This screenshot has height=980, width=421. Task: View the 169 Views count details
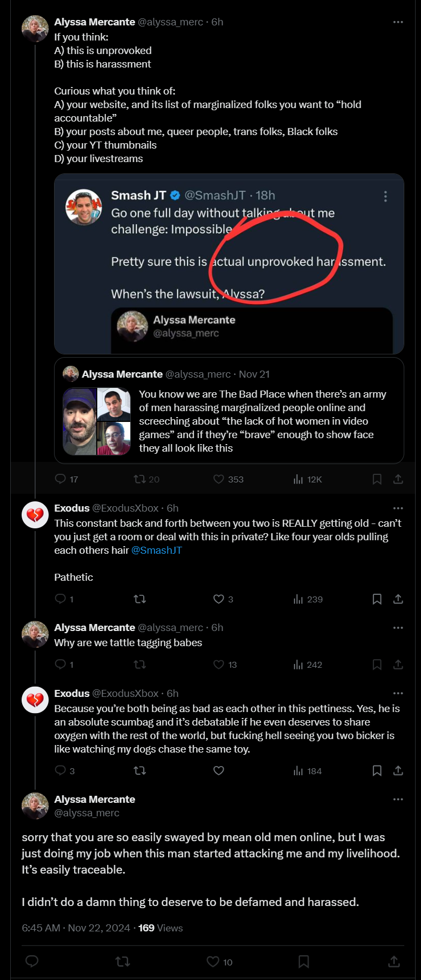point(161,928)
